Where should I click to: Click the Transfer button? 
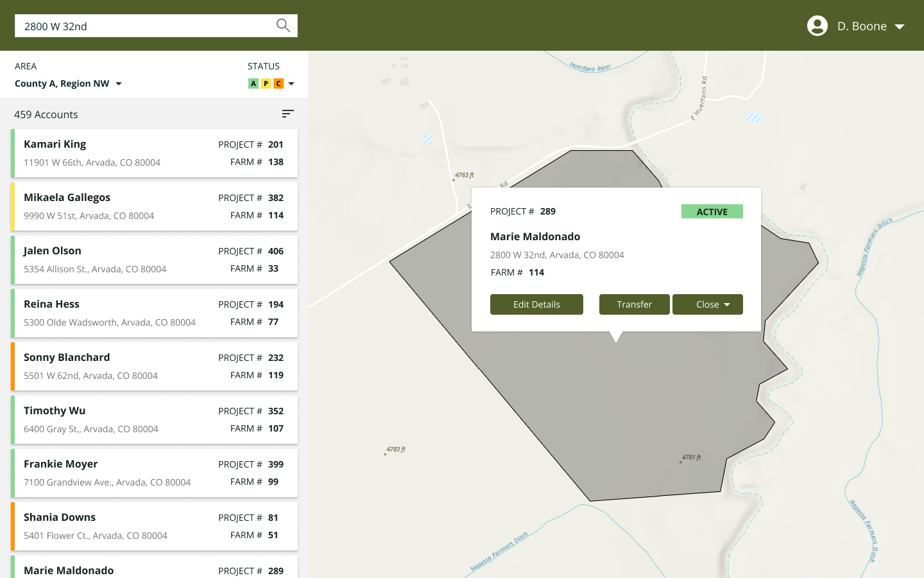tap(634, 304)
